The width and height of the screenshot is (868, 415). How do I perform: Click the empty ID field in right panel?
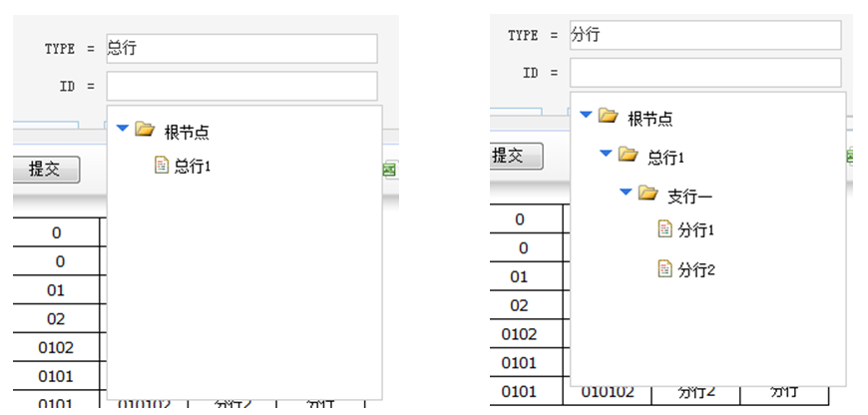tap(705, 73)
